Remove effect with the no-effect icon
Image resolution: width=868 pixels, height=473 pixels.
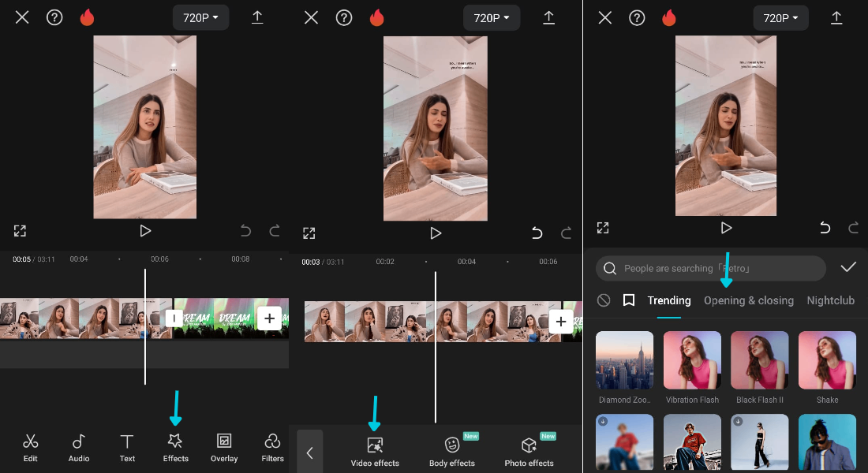coord(604,300)
